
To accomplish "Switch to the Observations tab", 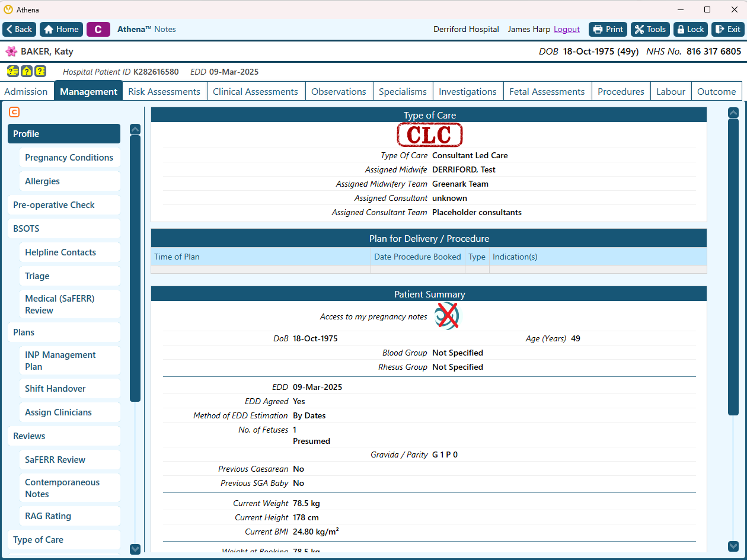I will point(339,91).
